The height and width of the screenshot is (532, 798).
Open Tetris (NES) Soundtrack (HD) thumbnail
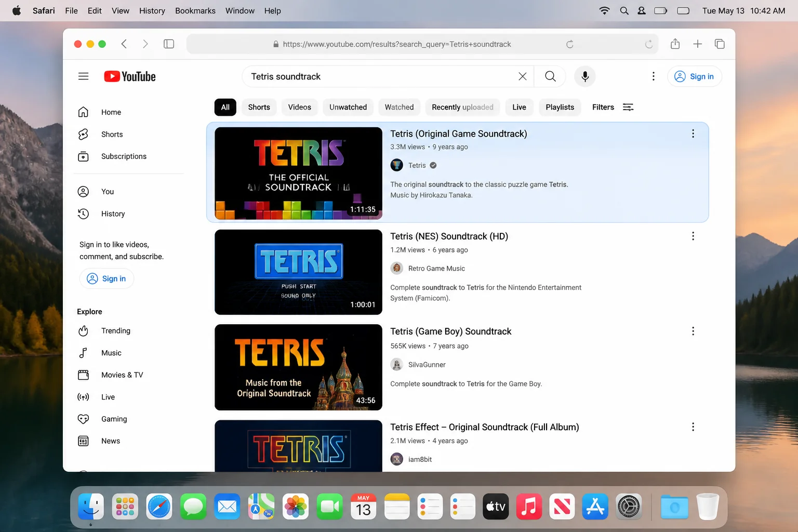point(298,272)
